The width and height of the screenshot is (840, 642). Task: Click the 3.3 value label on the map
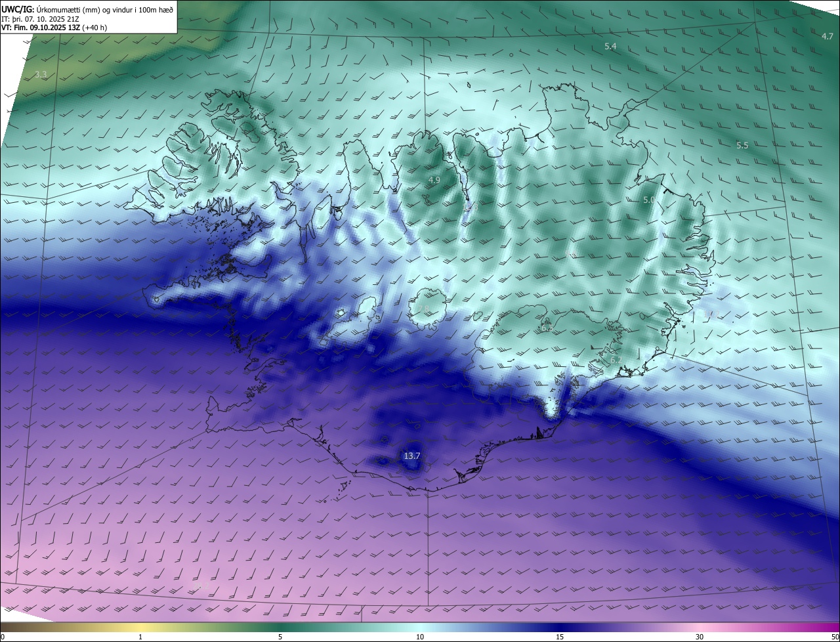click(41, 75)
